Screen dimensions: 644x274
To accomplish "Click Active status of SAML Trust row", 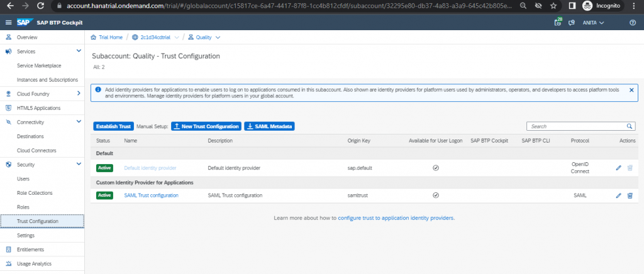I will pyautogui.click(x=105, y=195).
